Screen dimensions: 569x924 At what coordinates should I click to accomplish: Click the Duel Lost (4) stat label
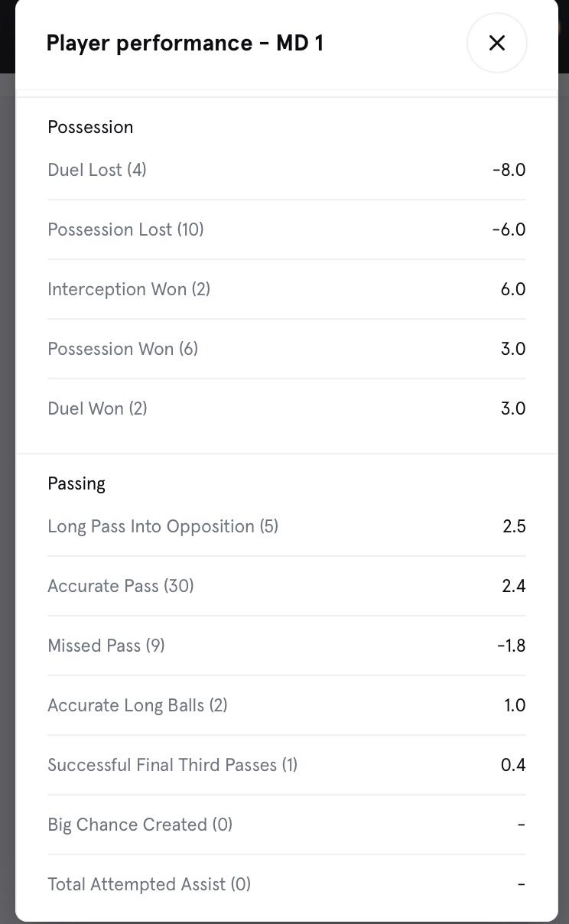point(97,170)
